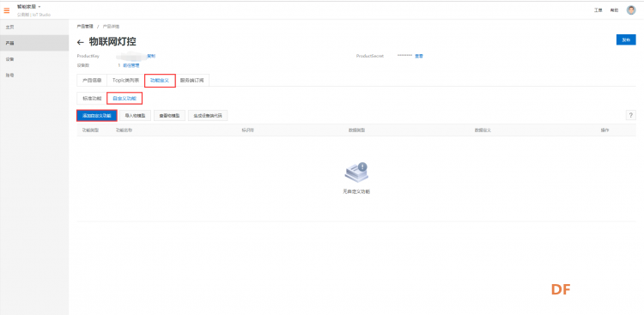The image size is (644, 315).
Task: Open the user avatar menu
Action: click(631, 10)
